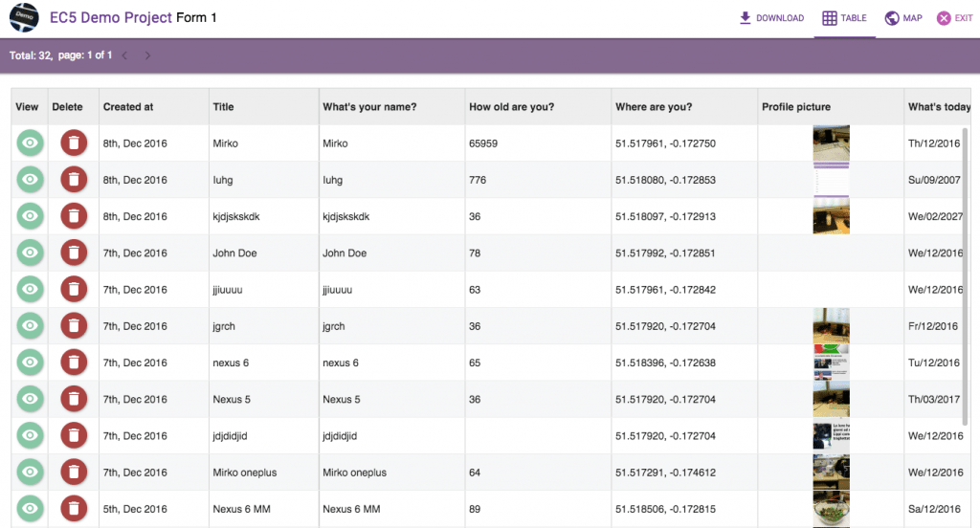The image size is (980, 528).
Task: Delete the Mirko entry
Action: pos(73,143)
